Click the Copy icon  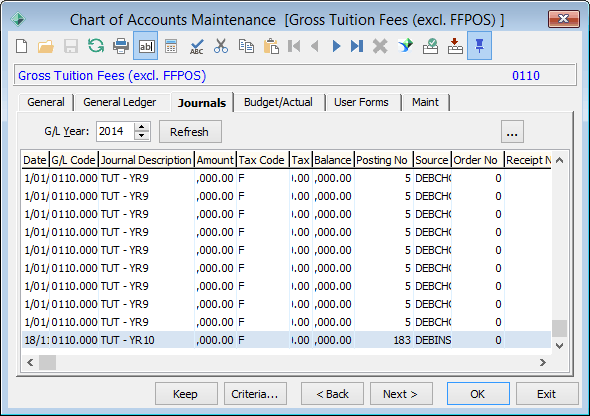click(246, 46)
